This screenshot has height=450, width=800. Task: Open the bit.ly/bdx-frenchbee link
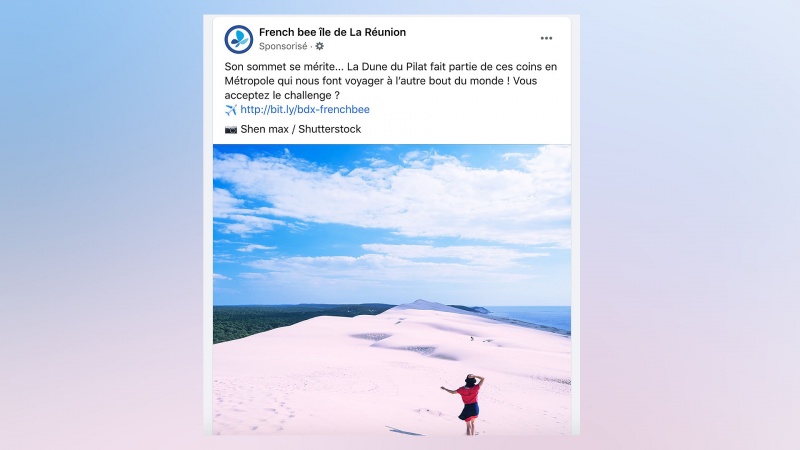coord(305,109)
